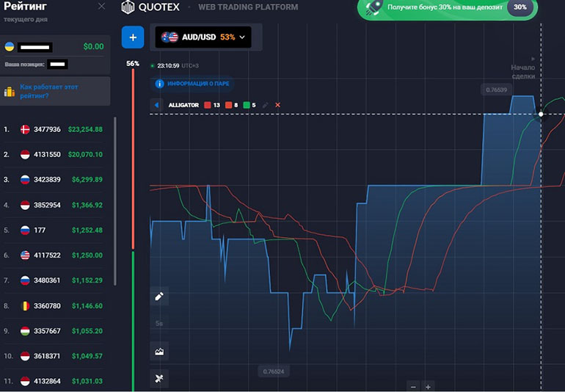565x392 pixels.
Task: Click the rating list scrollbar
Action: (x=115, y=201)
